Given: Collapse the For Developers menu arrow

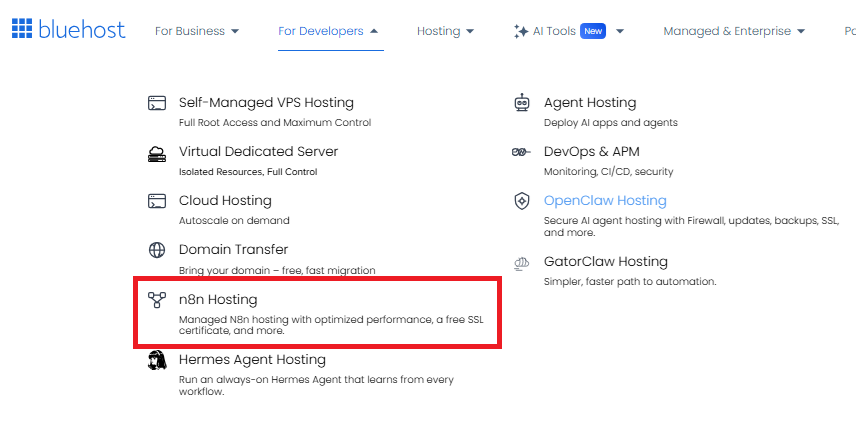Looking at the screenshot, I should pos(374,31).
